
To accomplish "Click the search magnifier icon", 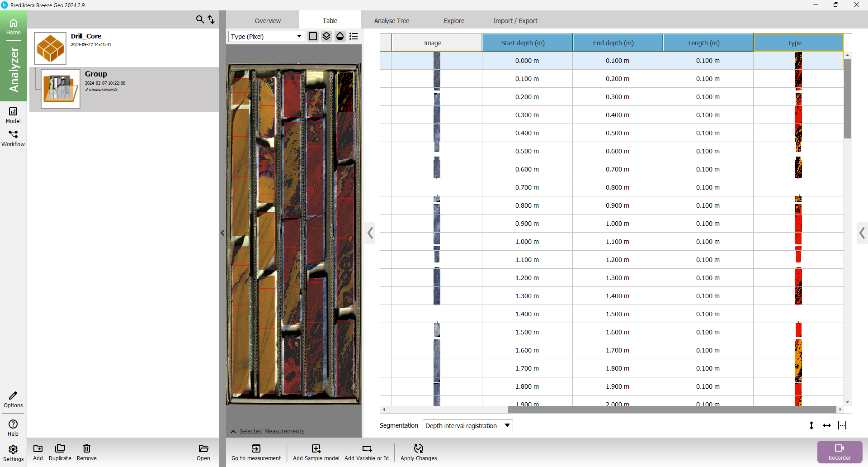I will 199,19.
